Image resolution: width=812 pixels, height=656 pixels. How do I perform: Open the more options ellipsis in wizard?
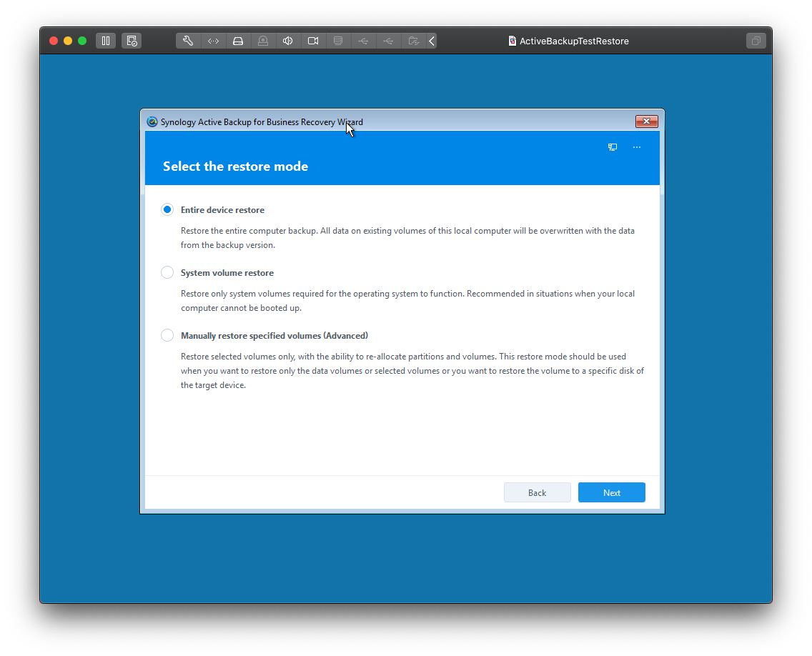637,147
